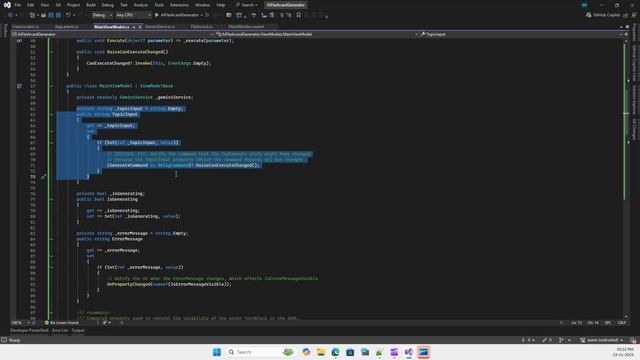Collapse the RaiseCanExecuteChanged method fold arrow
Screen dimensions: 640x360
[x=51, y=52]
